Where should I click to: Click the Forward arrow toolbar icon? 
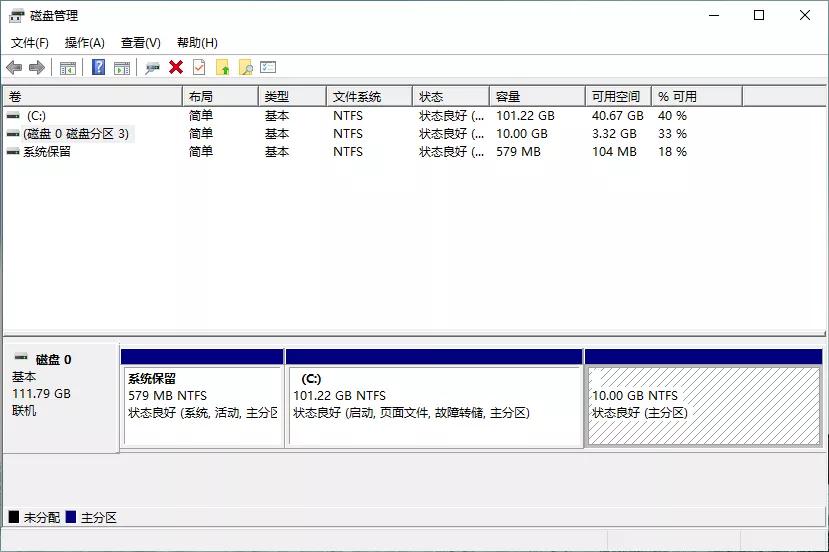click(x=37, y=67)
